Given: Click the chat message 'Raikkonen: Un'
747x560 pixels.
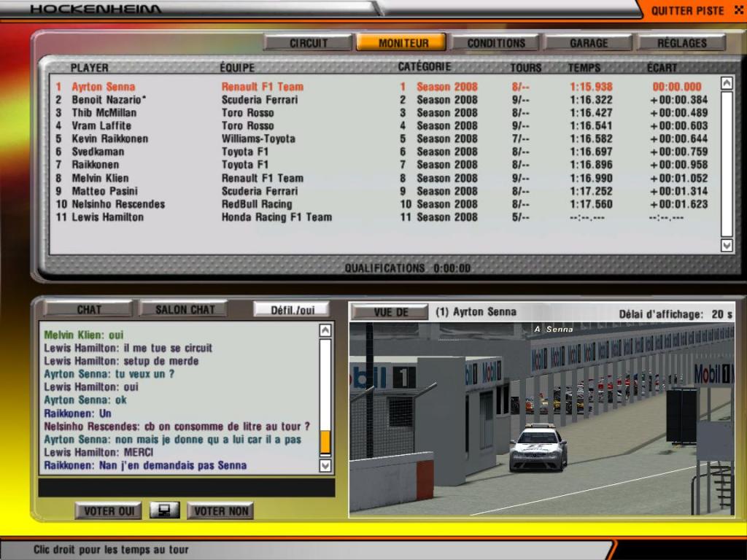Looking at the screenshot, I should 77,413.
